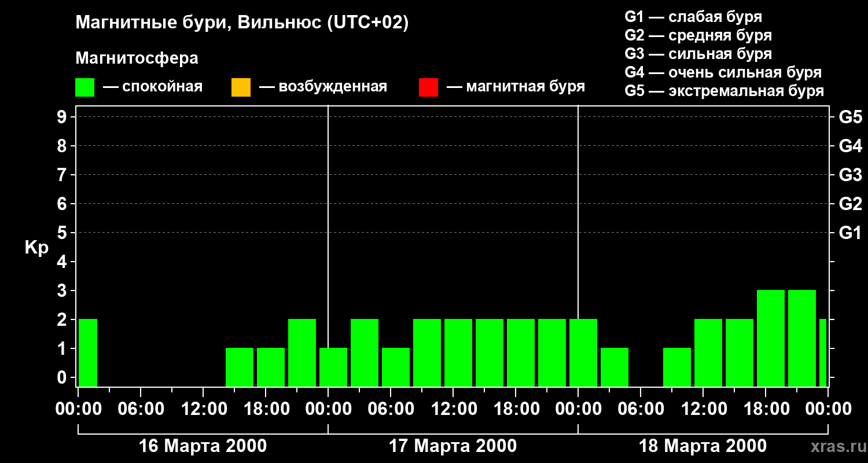868x463 pixels.
Task: Click the green 'спокойная' legend swatch
Action: (84, 87)
